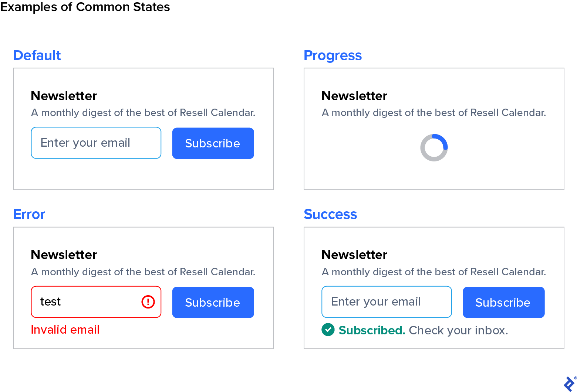Select the Default state heading

(x=37, y=55)
